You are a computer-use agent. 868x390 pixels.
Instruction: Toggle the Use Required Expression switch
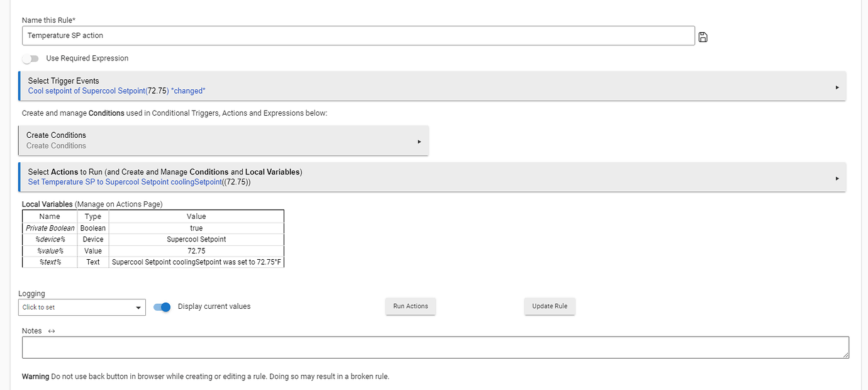coord(30,58)
